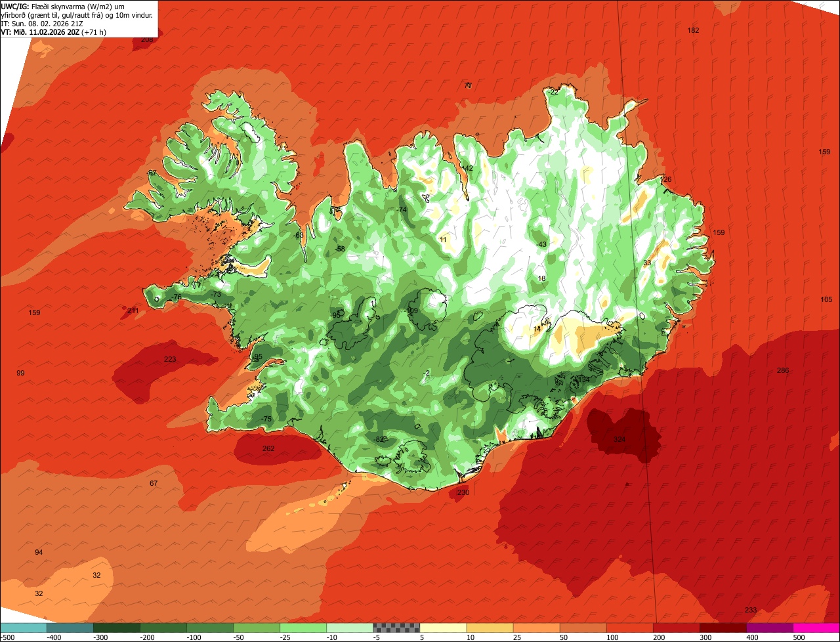Screen dimensions: 840x642
Task: Click the map value 22 at the northeast tip
Action: (x=554, y=93)
